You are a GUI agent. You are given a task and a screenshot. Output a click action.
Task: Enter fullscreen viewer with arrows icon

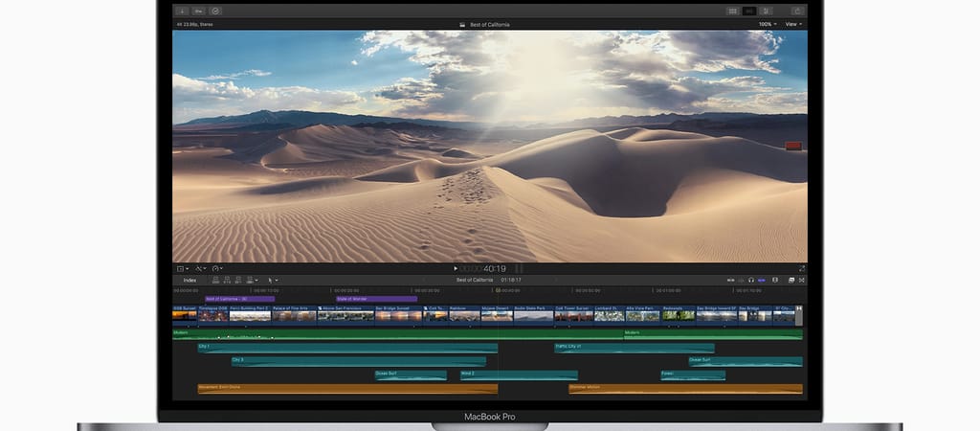[x=802, y=268]
